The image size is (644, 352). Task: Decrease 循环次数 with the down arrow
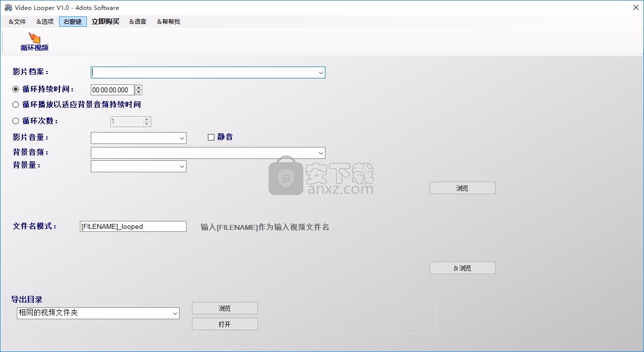click(x=147, y=124)
